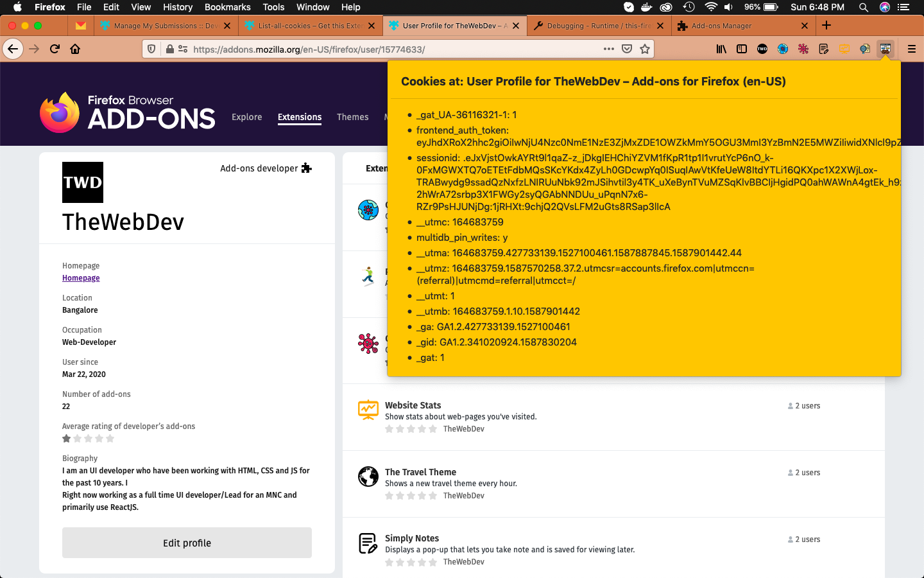Open the File menu
This screenshot has width=924, height=578.
84,7
